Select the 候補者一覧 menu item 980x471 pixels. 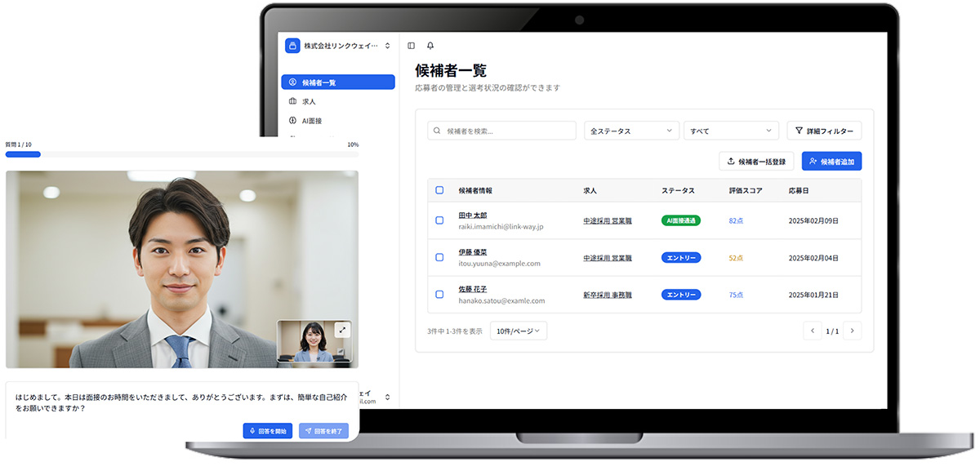pos(337,82)
